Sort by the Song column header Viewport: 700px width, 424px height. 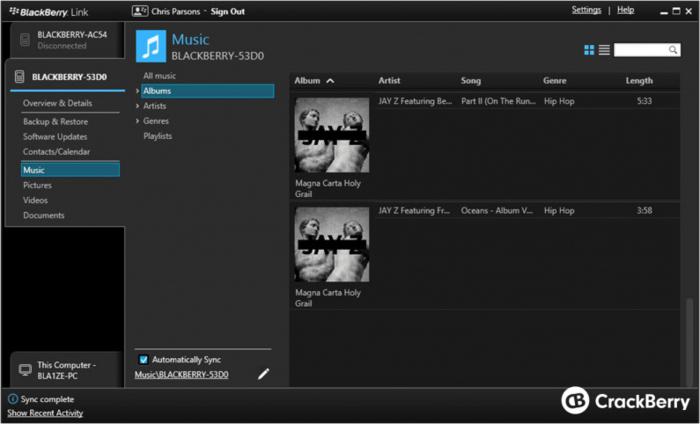point(471,81)
